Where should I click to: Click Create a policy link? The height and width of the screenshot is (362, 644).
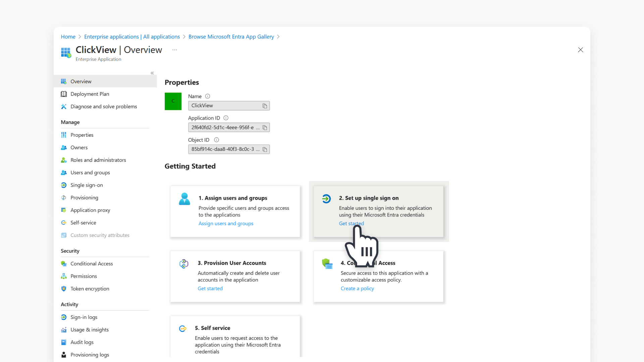(x=357, y=289)
